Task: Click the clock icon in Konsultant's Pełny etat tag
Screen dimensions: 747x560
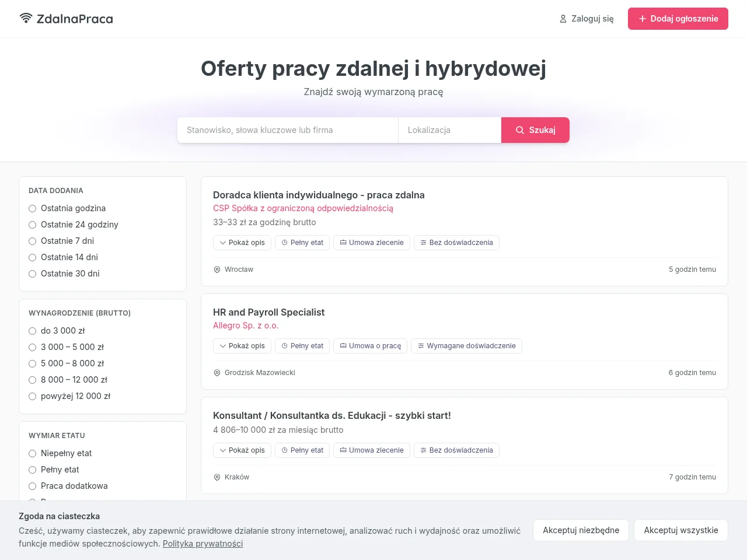Action: click(x=285, y=450)
